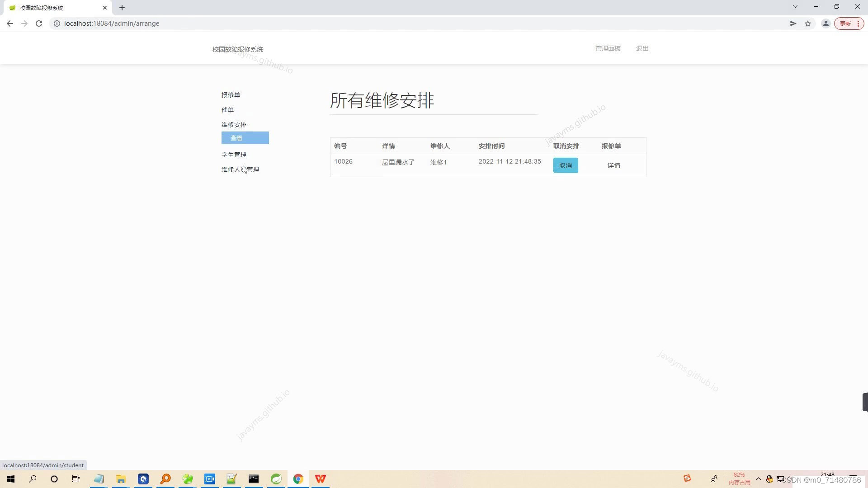Viewport: 868px width, 488px height.
Task: Open 催单 in sidebar
Action: coord(227,110)
